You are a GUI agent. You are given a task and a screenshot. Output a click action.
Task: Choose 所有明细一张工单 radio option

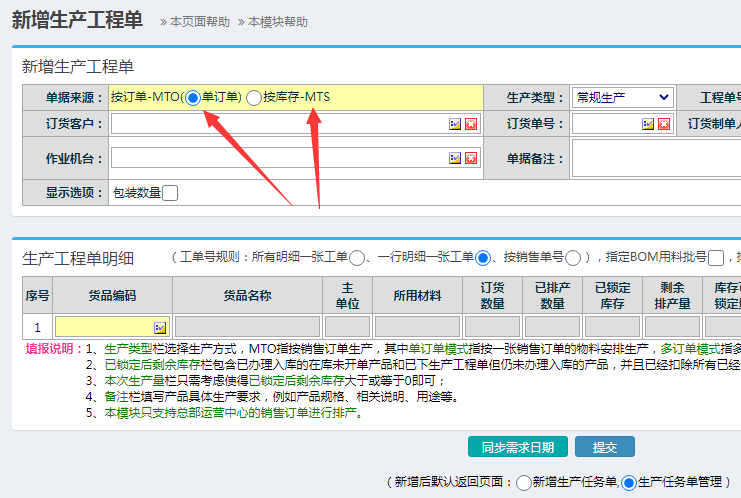pyautogui.click(x=357, y=258)
